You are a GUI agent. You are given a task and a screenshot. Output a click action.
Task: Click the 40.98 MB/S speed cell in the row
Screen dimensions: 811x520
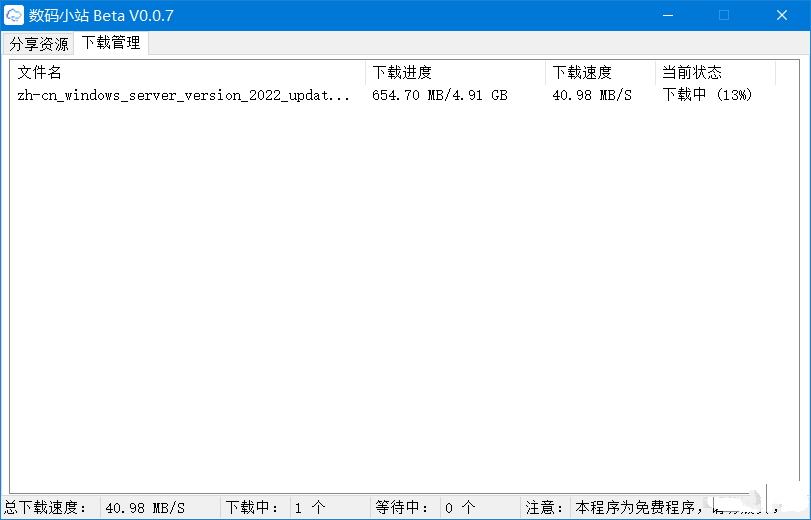(x=592, y=95)
